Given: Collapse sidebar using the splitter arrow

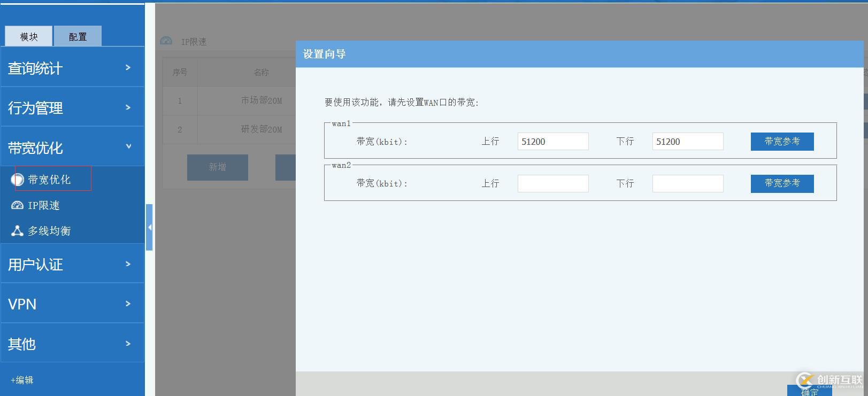Looking at the screenshot, I should 150,227.
